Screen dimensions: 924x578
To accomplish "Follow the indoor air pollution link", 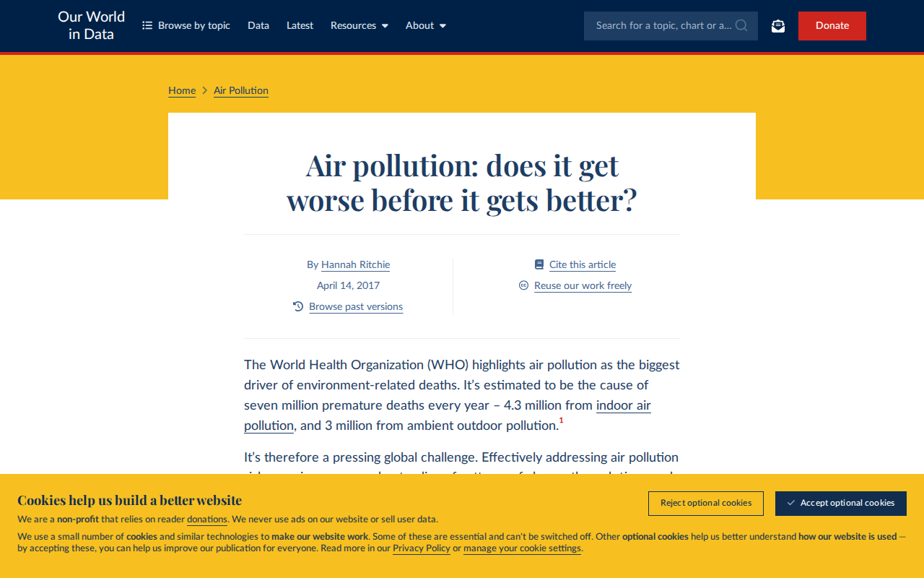I will click(x=624, y=405).
